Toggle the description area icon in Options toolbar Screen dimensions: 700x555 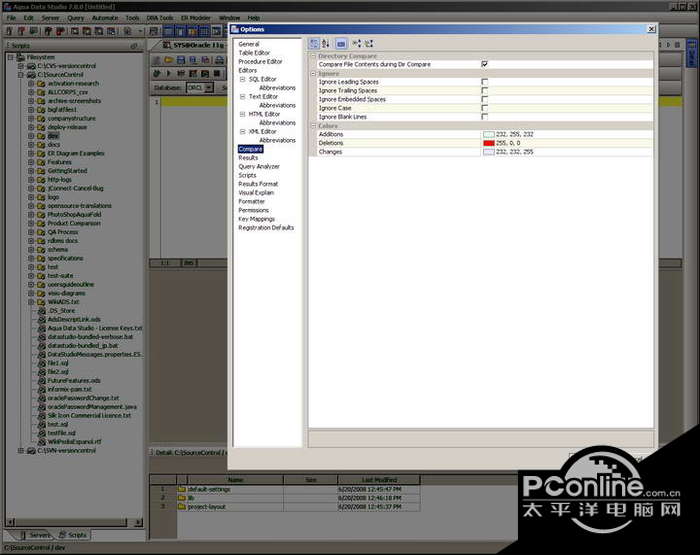point(341,43)
